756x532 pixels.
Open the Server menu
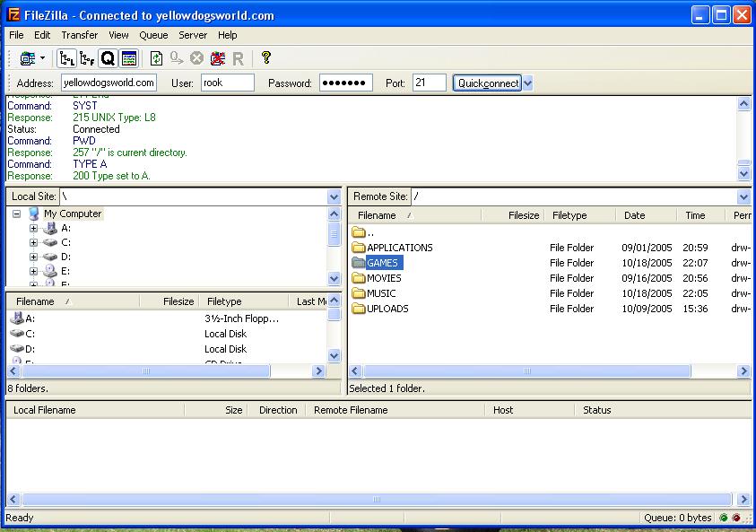pos(193,35)
